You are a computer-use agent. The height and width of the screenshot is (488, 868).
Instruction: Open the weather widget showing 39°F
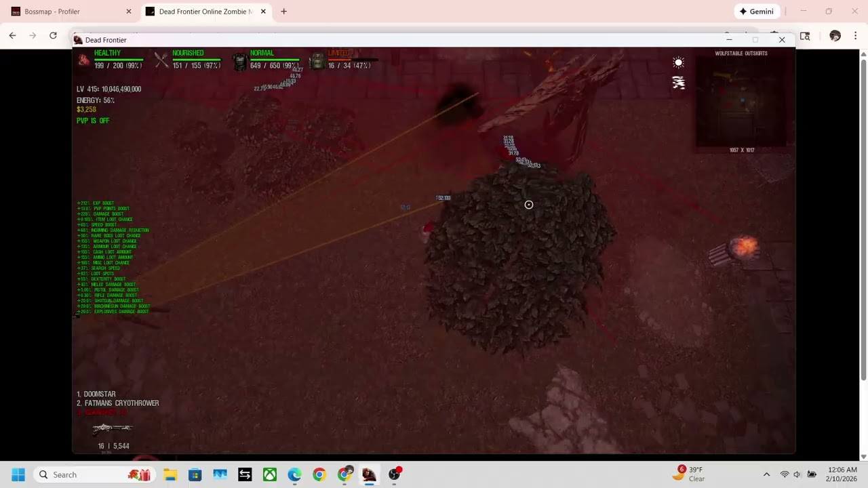tap(689, 474)
